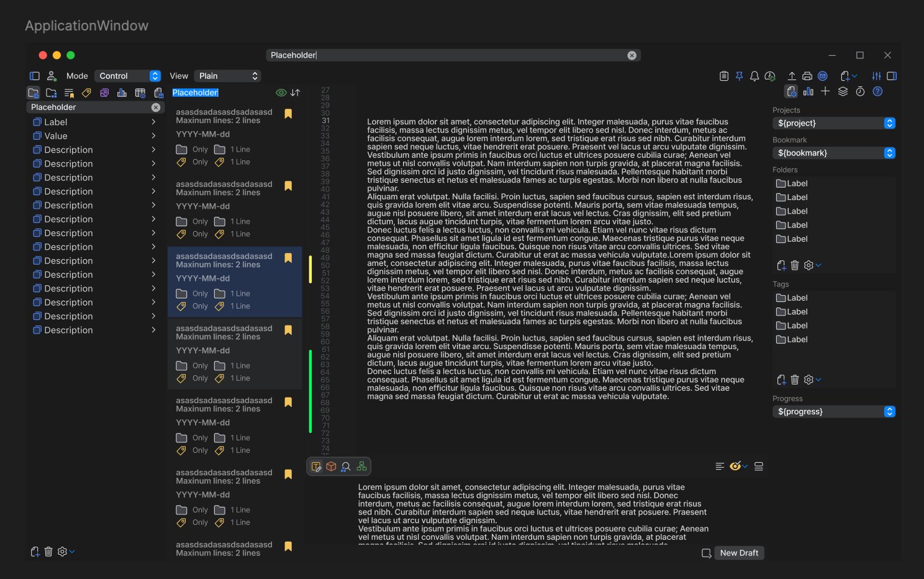Select the search nodes mode icon
Image resolution: width=924 pixels, height=579 pixels.
tap(346, 467)
